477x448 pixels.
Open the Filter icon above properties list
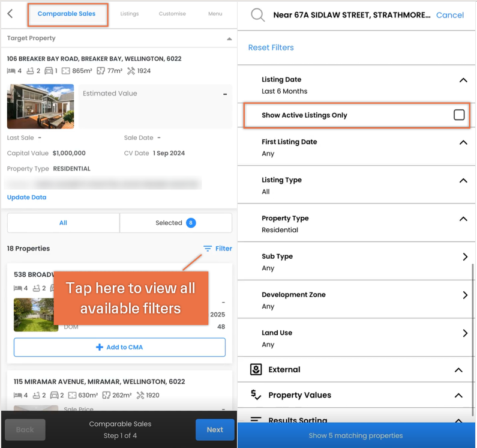coord(208,249)
